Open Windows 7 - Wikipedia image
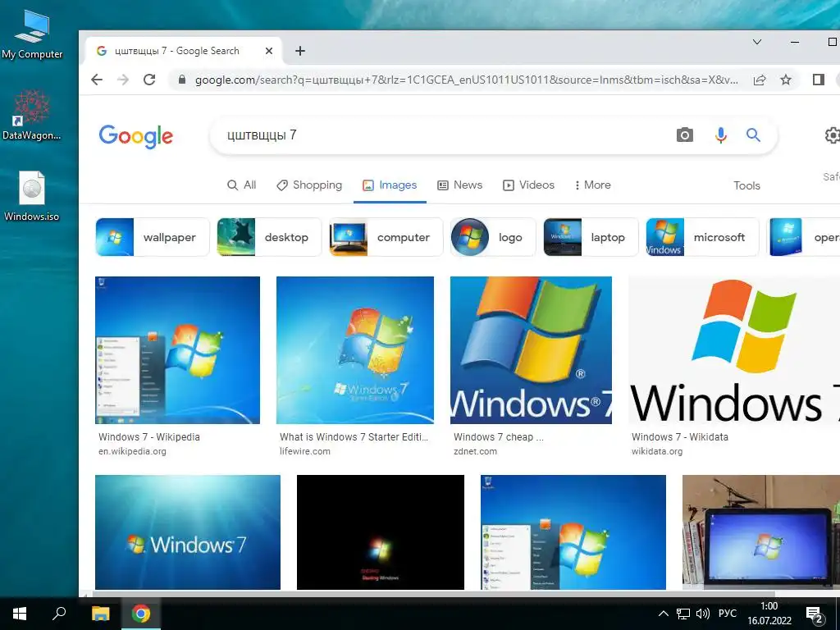This screenshot has height=630, width=840. (x=177, y=350)
